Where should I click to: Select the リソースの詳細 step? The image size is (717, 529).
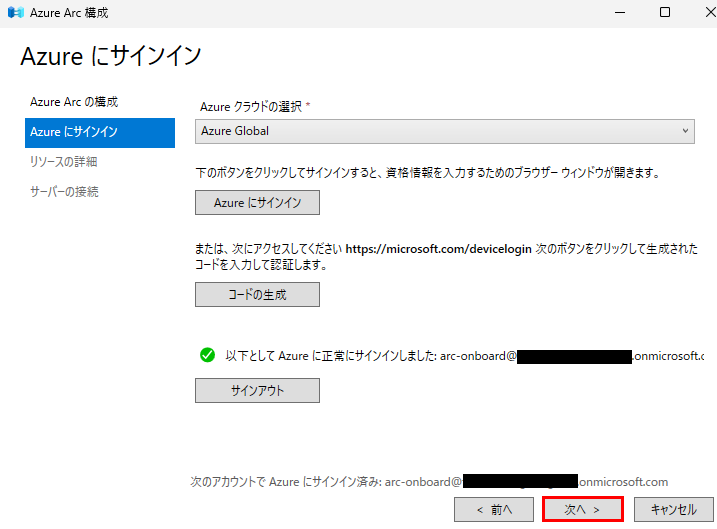click(x=64, y=161)
